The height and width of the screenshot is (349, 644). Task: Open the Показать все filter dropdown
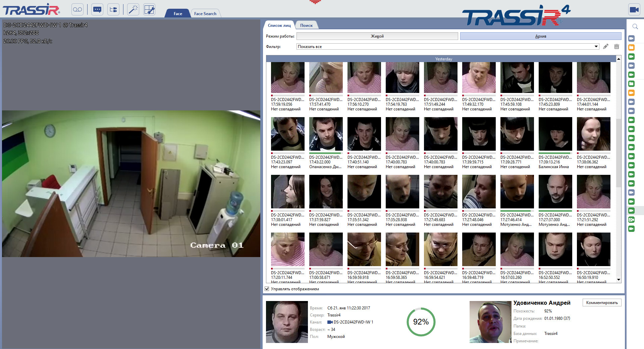[596, 46]
